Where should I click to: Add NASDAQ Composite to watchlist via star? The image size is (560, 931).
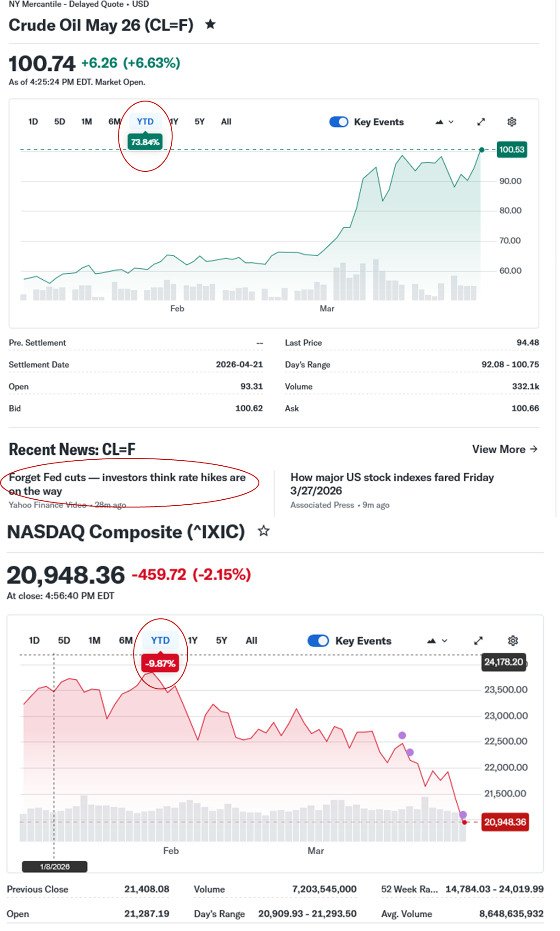(x=263, y=531)
